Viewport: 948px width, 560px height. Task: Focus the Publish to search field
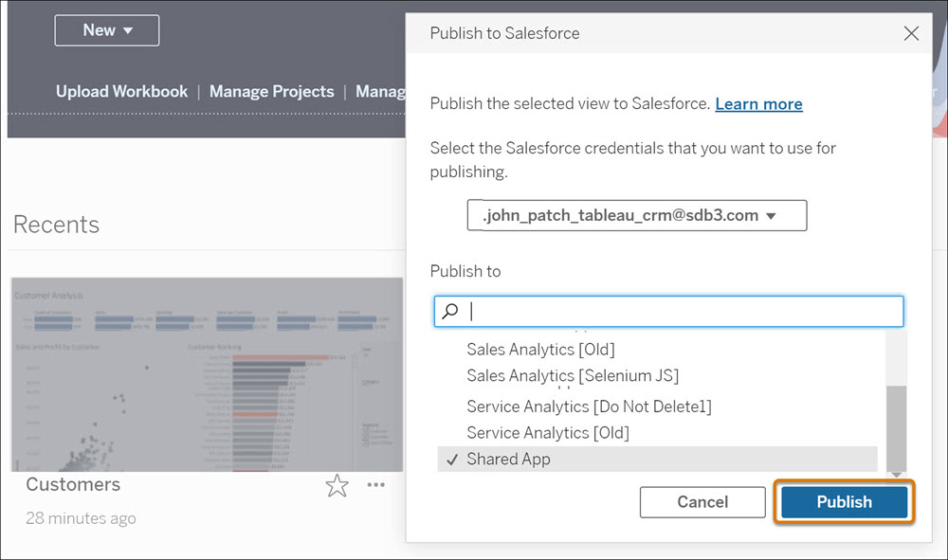tap(668, 311)
